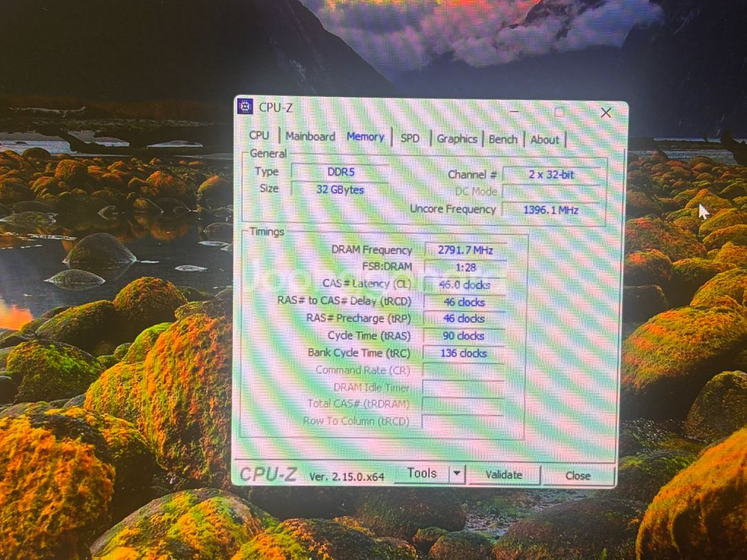Click the empty Command Rate field
The height and width of the screenshot is (560, 747).
[463, 371]
